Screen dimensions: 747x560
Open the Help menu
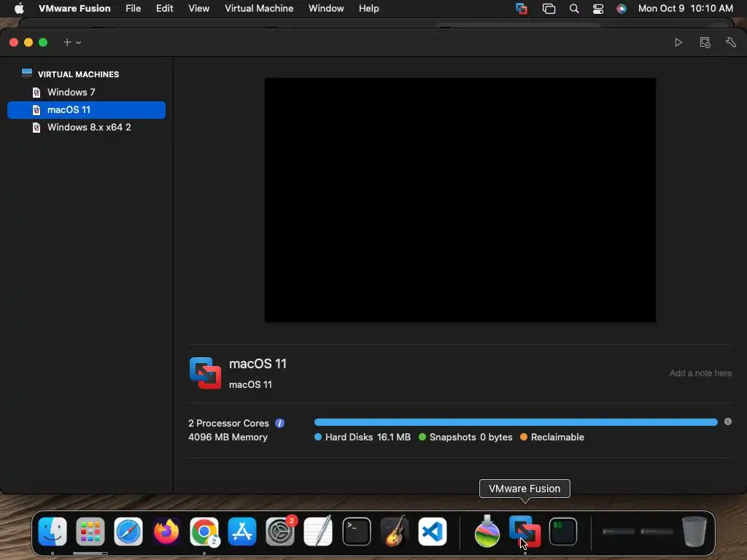368,9
